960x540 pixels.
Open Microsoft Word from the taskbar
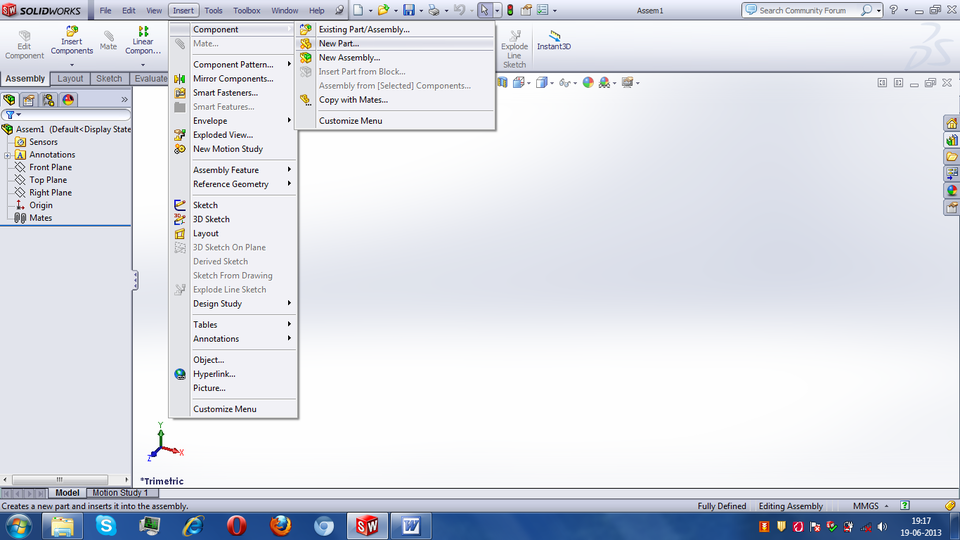pyautogui.click(x=411, y=526)
